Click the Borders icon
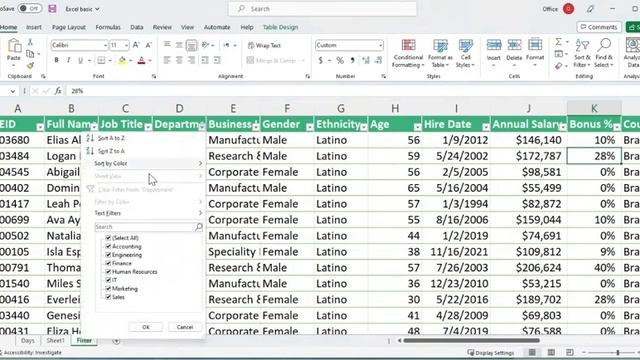This screenshot has width=640, height=360. 101,60
